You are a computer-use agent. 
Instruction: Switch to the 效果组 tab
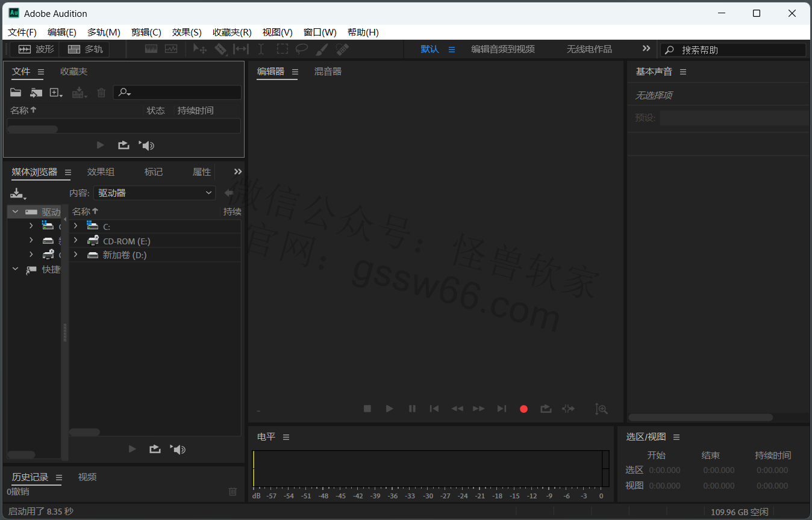tap(101, 172)
